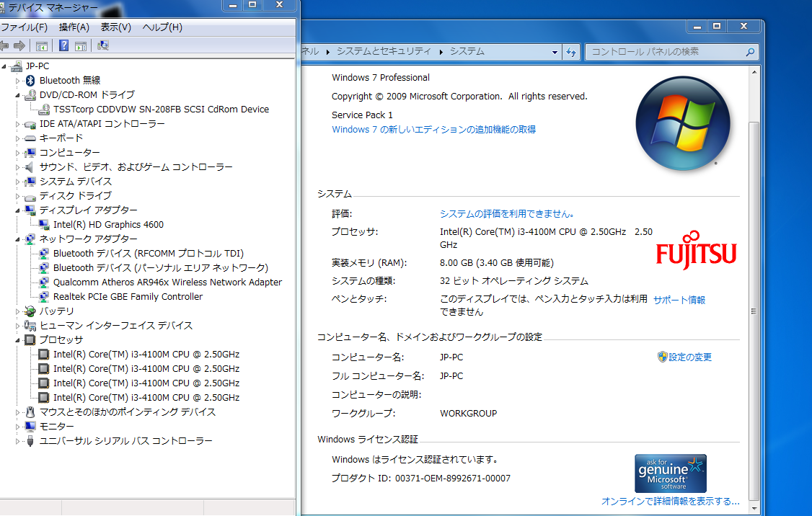Click the Properties sheet toolbar icon
Screen dimensions: 812x516
[x=81, y=46]
